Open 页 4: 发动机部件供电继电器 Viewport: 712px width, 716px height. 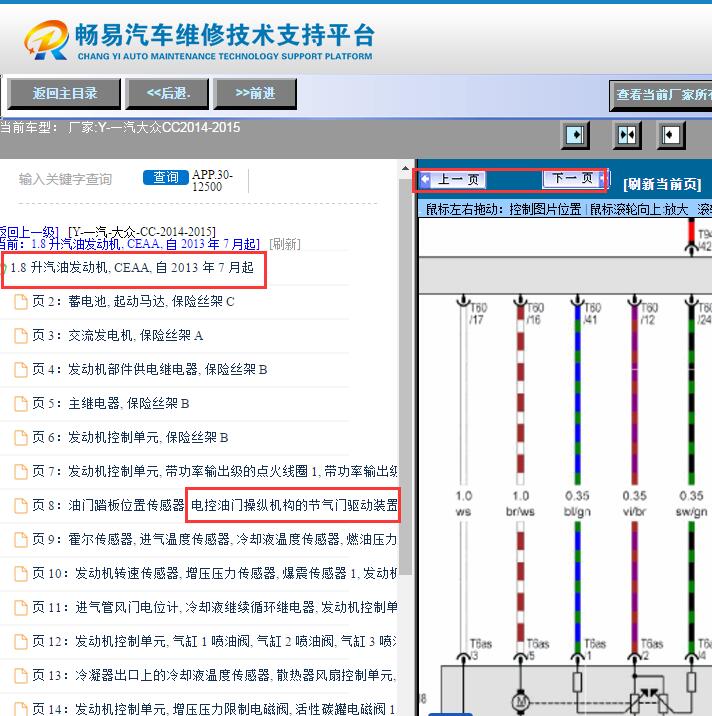coord(149,369)
